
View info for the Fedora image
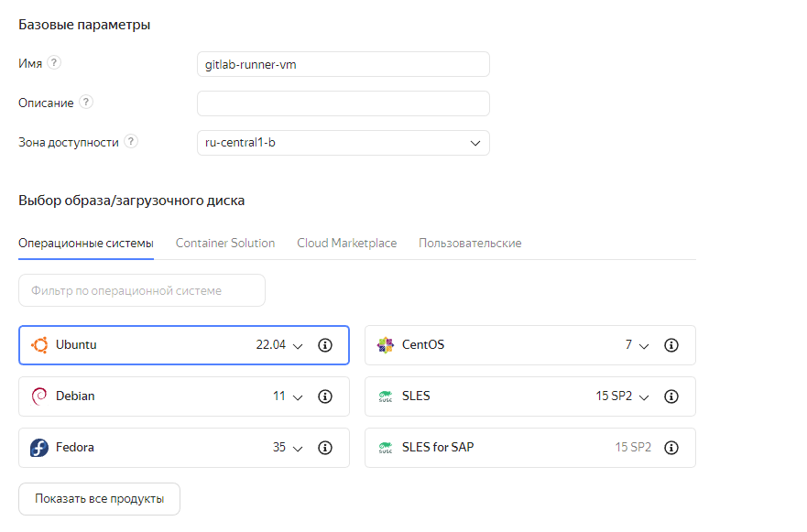click(x=324, y=448)
